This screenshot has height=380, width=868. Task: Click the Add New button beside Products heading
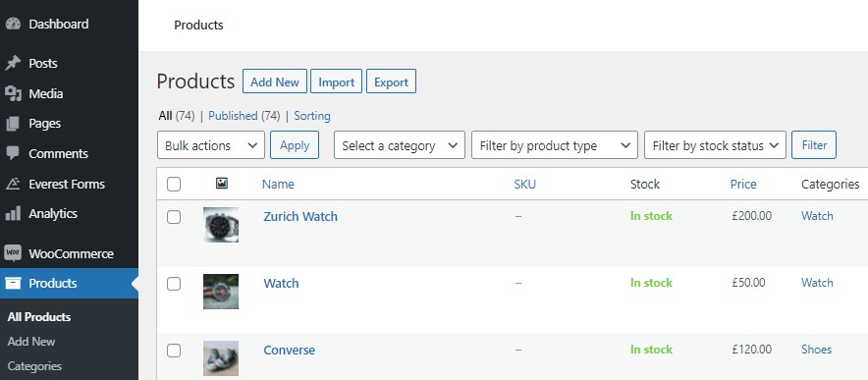[275, 81]
